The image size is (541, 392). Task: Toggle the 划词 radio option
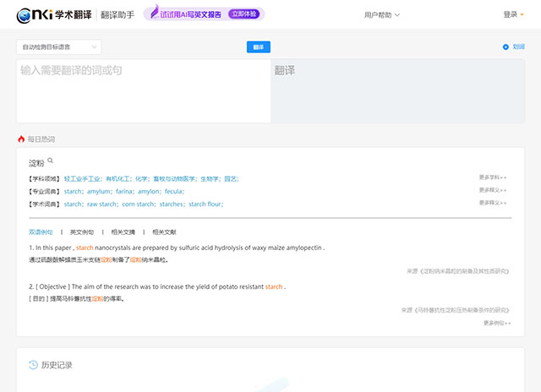pos(505,47)
